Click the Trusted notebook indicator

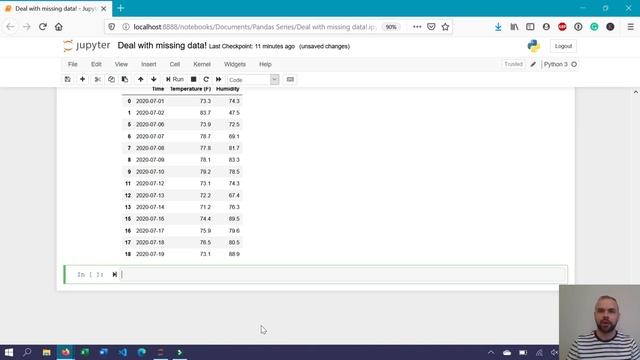[x=513, y=64]
